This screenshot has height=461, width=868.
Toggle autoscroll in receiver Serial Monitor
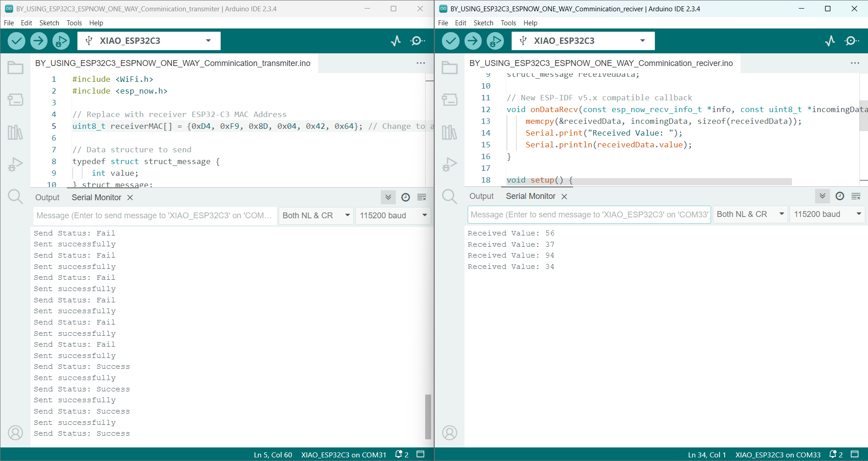(x=822, y=196)
